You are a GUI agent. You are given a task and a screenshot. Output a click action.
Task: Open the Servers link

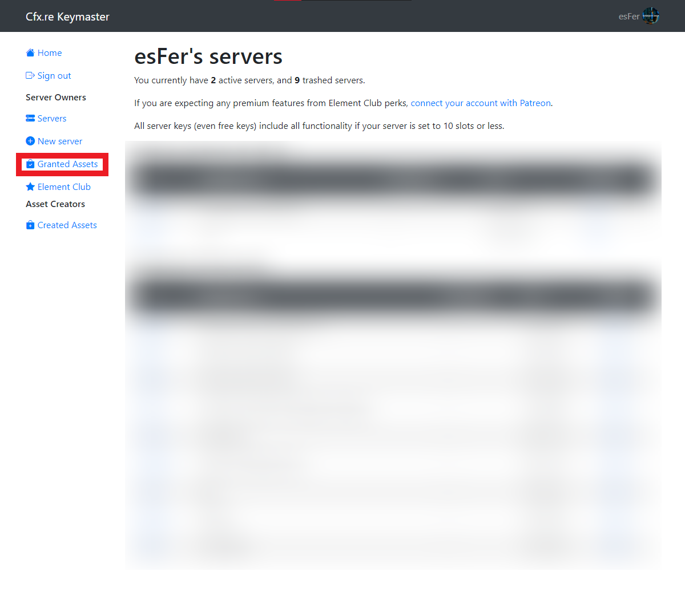(52, 119)
